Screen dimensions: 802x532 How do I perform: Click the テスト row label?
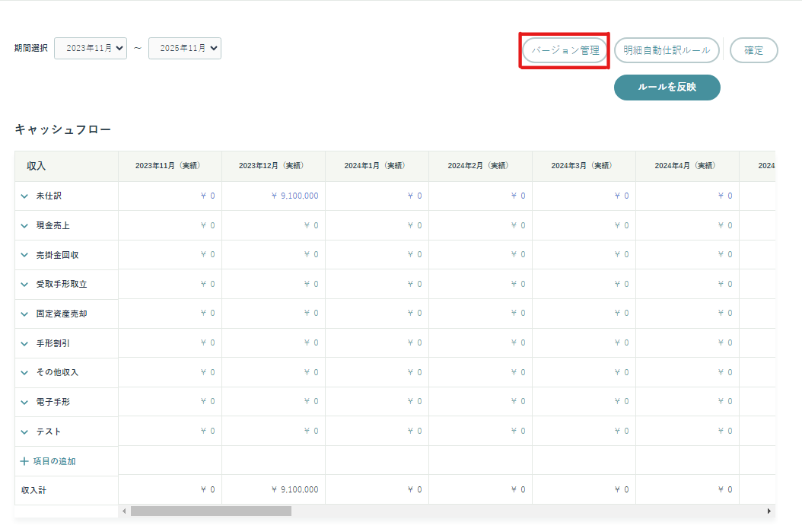click(x=49, y=432)
